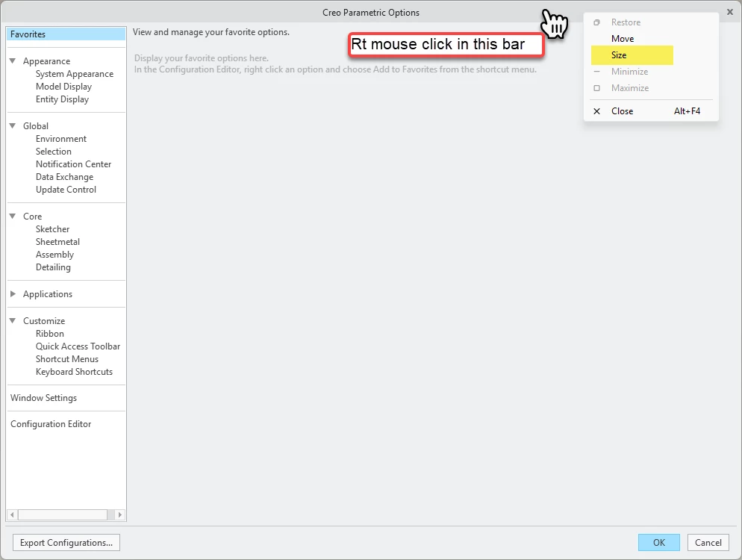Click the Cancel button
Viewport: 742px width, 560px height.
click(708, 543)
